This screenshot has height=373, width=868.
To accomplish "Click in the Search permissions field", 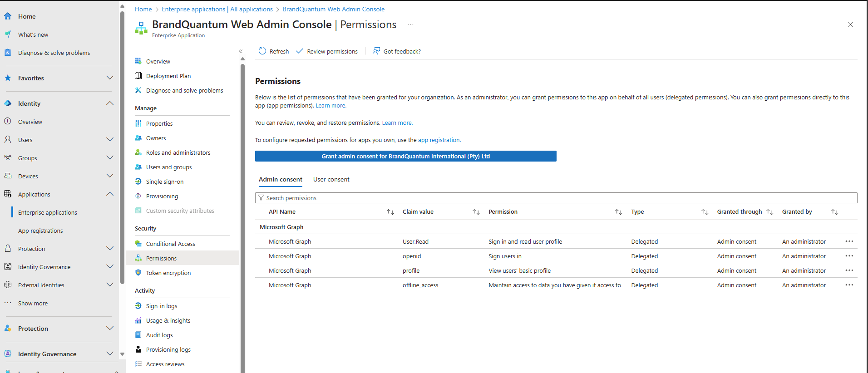I will (x=556, y=198).
